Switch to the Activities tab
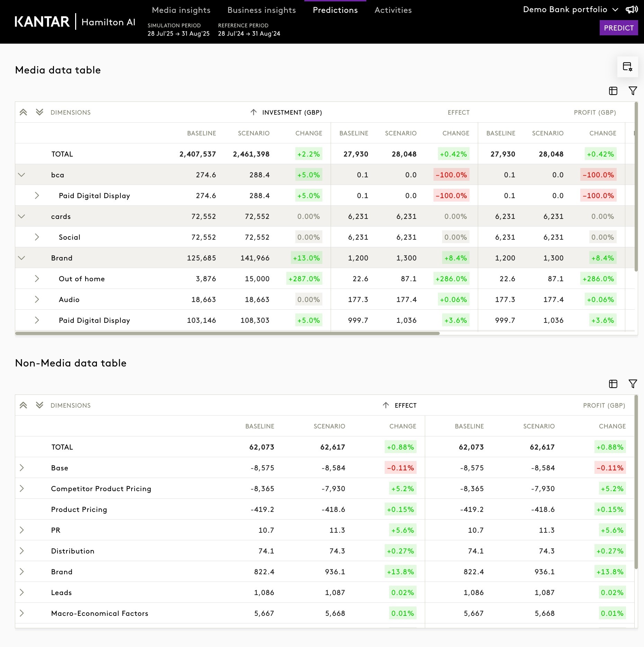The height and width of the screenshot is (647, 644). point(393,10)
